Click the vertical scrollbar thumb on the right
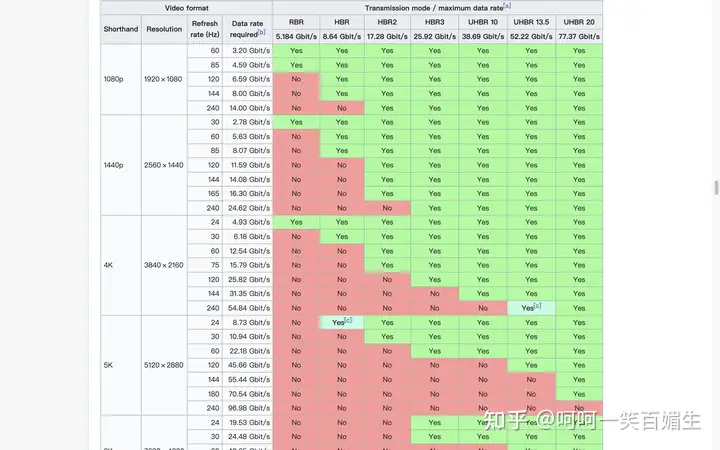Screen dimensions: 720x450 tap(714, 187)
